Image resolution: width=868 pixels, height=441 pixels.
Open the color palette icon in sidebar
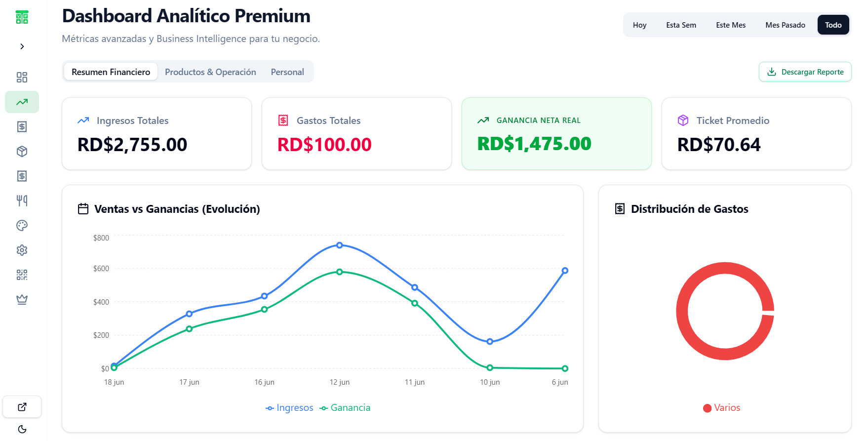click(22, 225)
